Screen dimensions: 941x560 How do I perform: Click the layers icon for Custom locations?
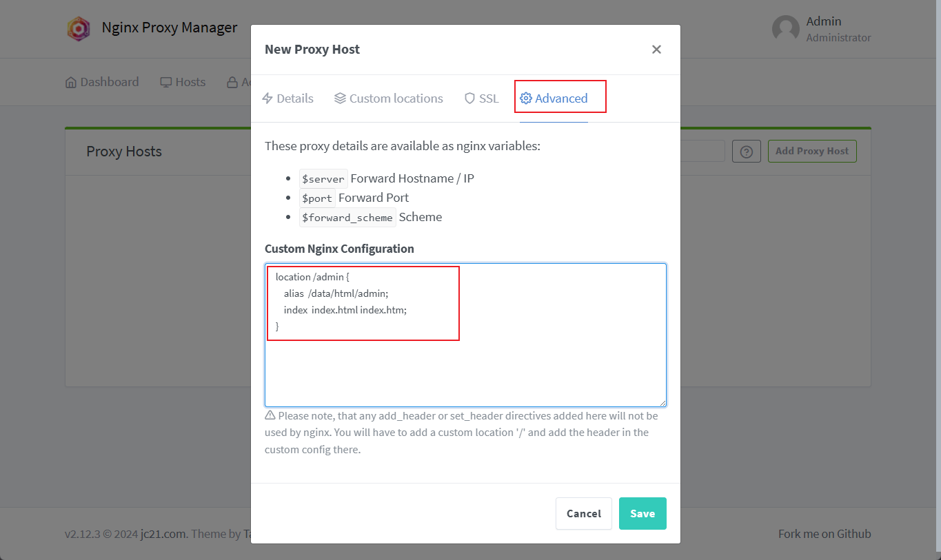coord(340,98)
